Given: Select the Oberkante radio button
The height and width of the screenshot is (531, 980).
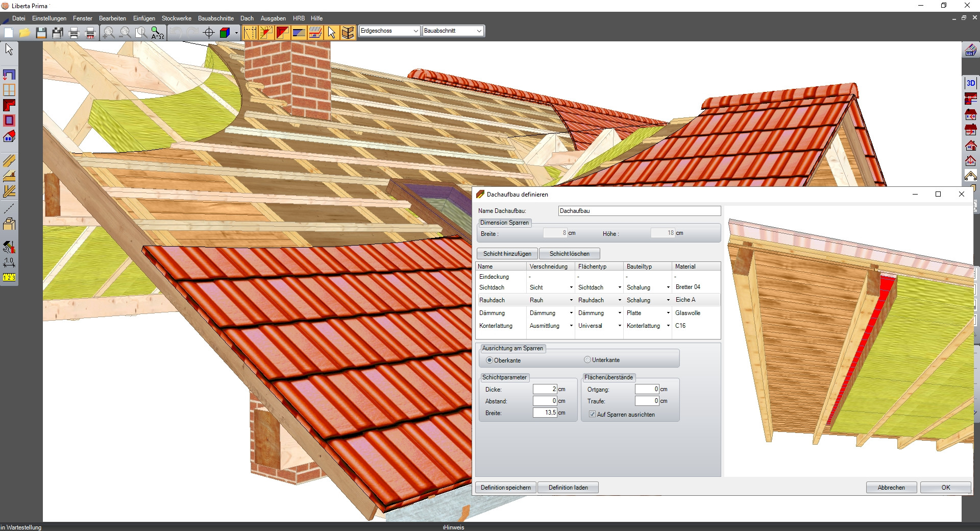Looking at the screenshot, I should pyautogui.click(x=489, y=360).
